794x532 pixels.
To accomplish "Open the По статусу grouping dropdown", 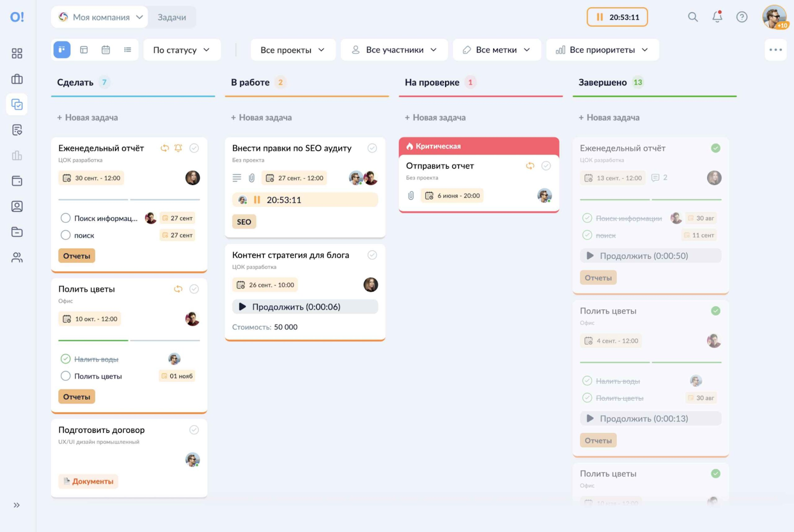I will pos(182,50).
